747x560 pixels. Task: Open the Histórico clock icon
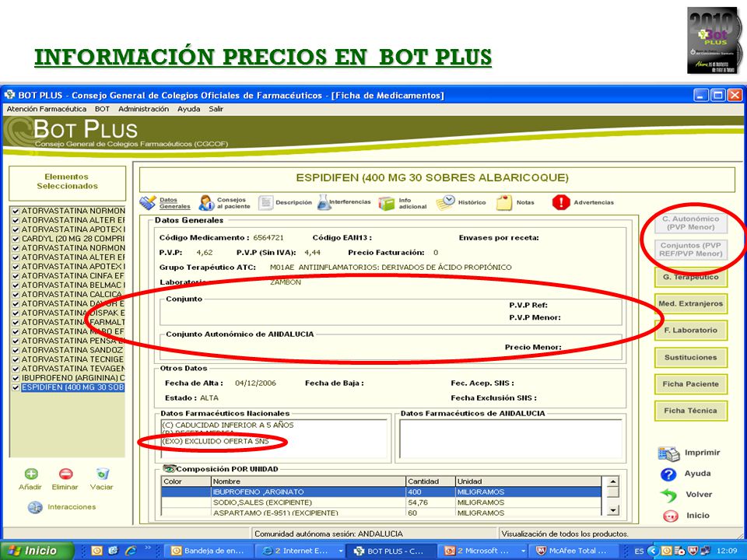(x=445, y=202)
